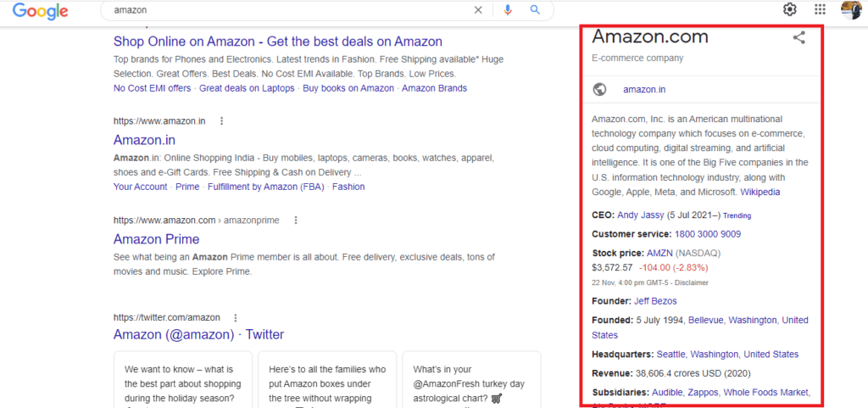
Task: Open Shop Online on Amazon ad link
Action: point(277,42)
